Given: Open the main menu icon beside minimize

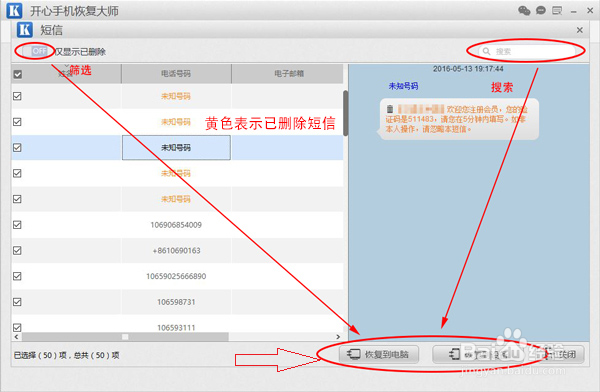Looking at the screenshot, I should [557, 10].
